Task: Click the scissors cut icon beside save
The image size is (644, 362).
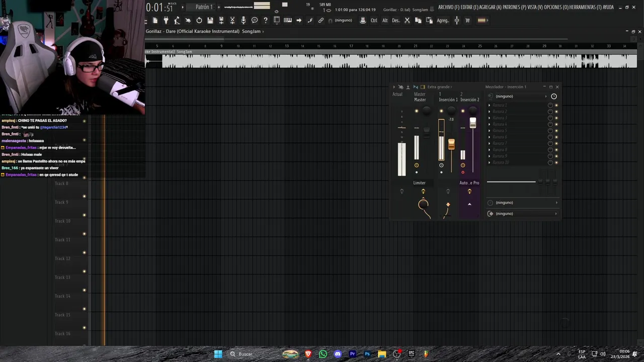Action: [x=232, y=20]
